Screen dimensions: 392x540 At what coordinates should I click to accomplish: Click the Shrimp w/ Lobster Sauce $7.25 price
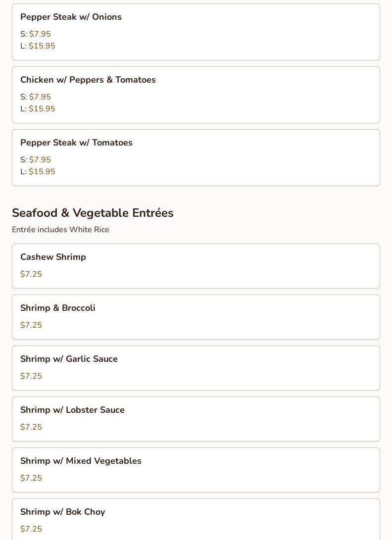[31, 427]
